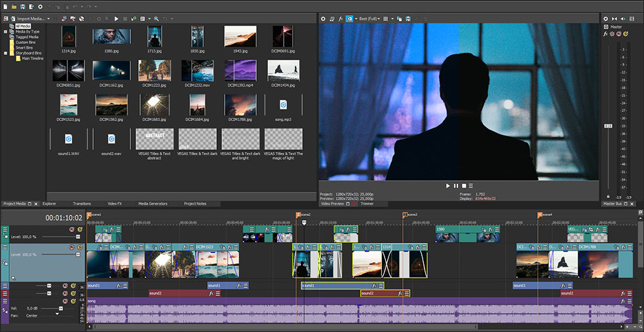
Task: Click the timecode display 00:01:10:02
Action: (64, 217)
